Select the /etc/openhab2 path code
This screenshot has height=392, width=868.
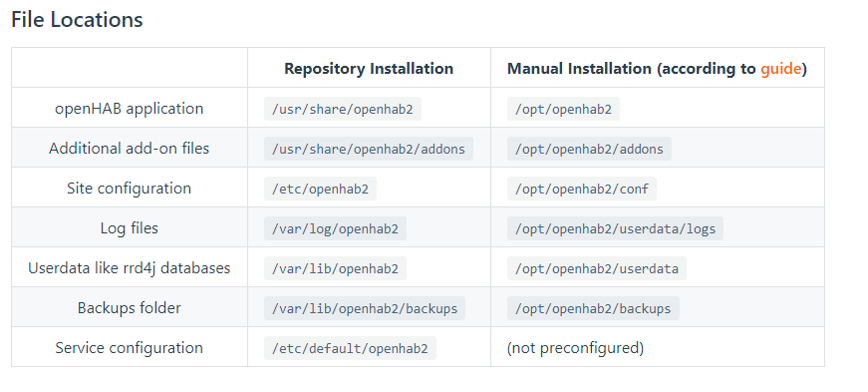pos(320,189)
